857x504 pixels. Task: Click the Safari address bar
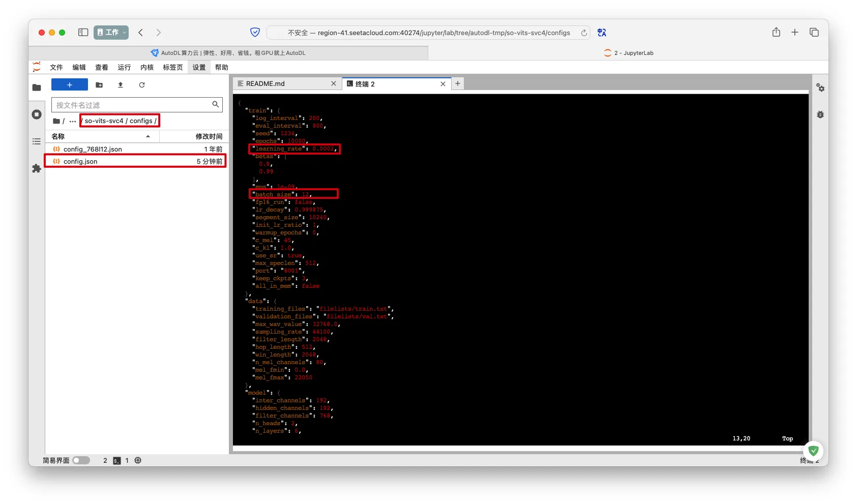428,33
